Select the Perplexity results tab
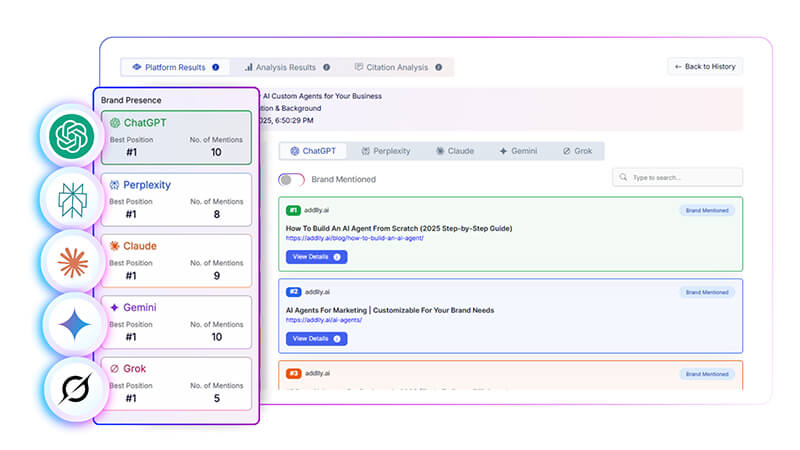 (x=386, y=151)
